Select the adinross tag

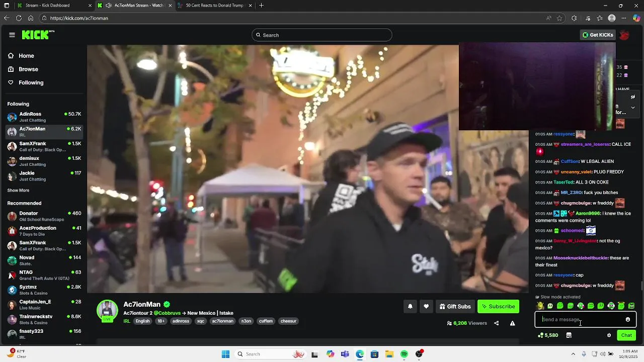pyautogui.click(x=181, y=321)
